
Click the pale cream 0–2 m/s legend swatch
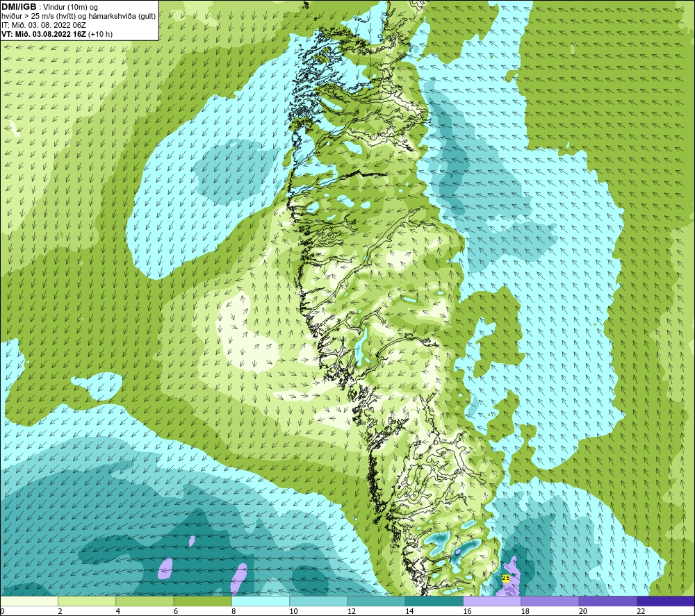(29, 601)
